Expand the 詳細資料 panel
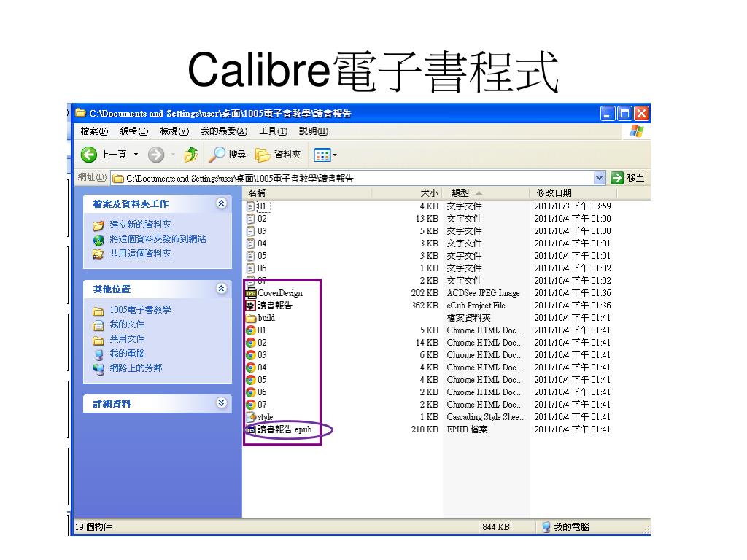Image resolution: width=747 pixels, height=560 pixels. click(221, 402)
